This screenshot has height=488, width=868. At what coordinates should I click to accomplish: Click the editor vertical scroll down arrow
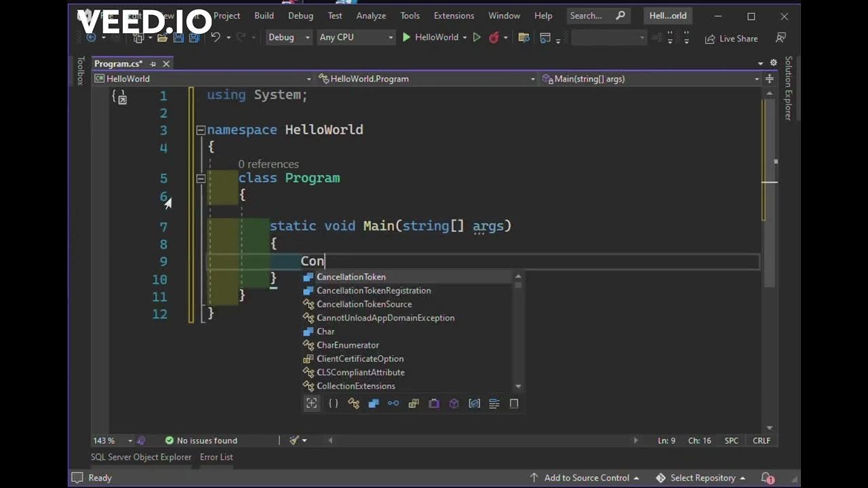(x=769, y=428)
